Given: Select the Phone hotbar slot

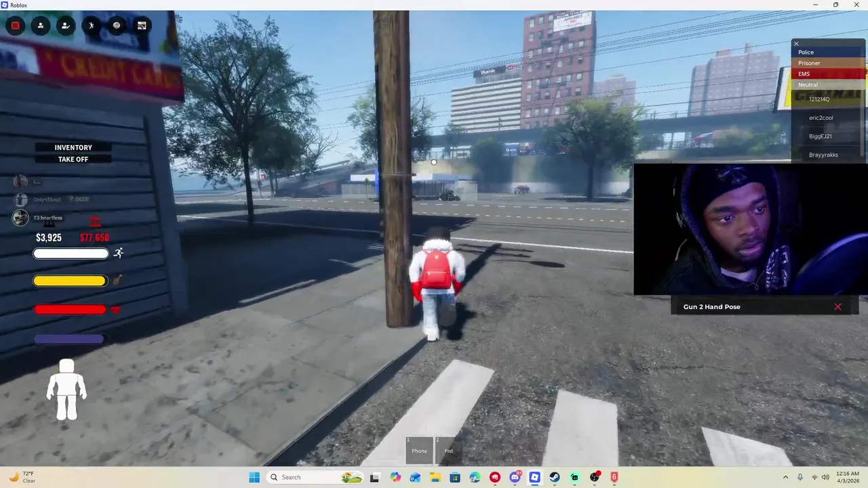Looking at the screenshot, I should (x=419, y=451).
